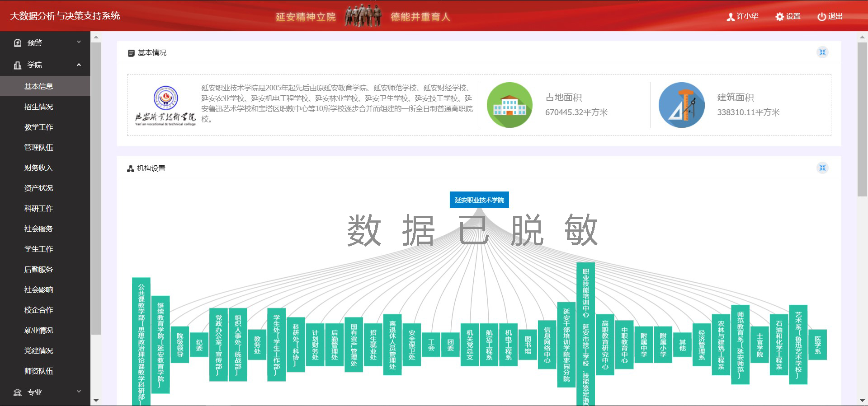The width and height of the screenshot is (868, 406).
Task: Collapse the 学院 sidebar menu chevron
Action: 79,65
